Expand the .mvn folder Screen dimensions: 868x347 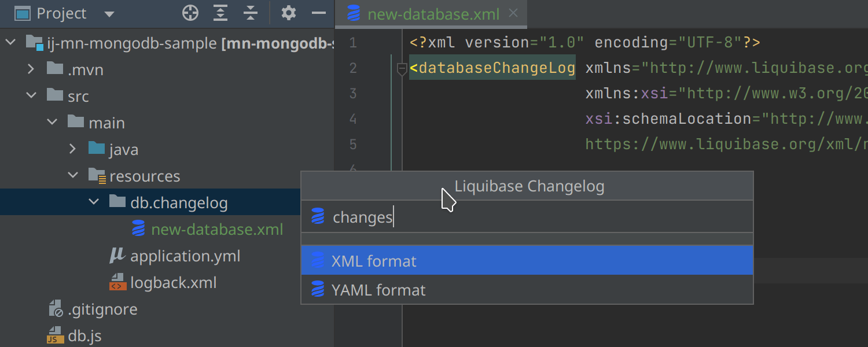(x=31, y=70)
